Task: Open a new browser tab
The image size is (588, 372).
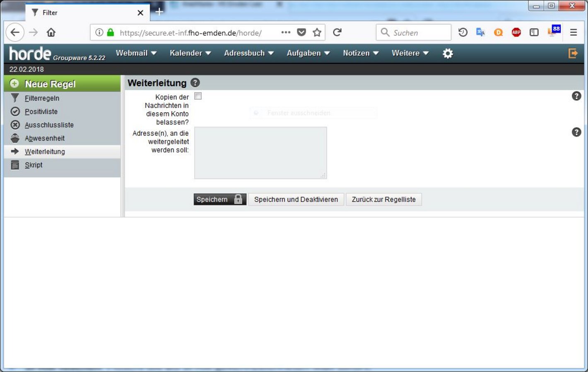Action: pos(159,12)
